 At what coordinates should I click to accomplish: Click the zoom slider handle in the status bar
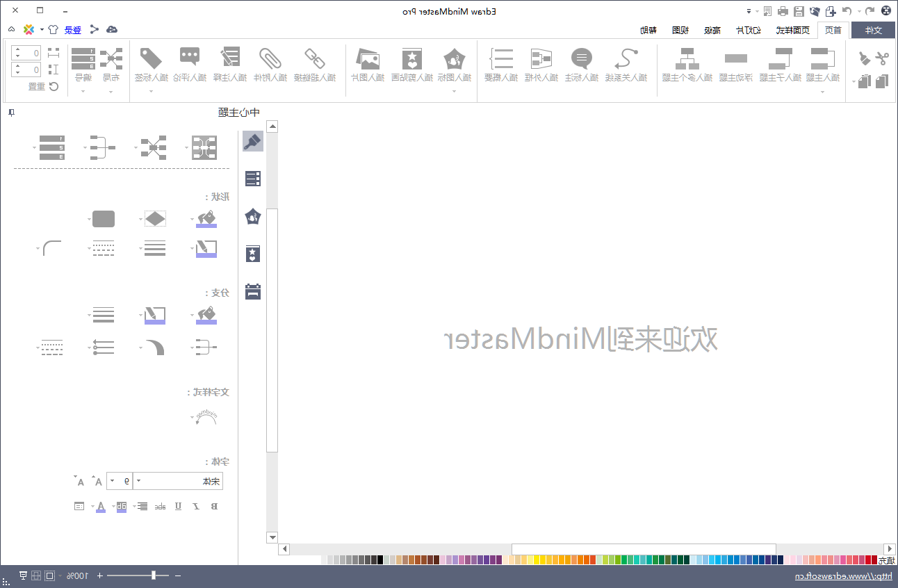(154, 575)
